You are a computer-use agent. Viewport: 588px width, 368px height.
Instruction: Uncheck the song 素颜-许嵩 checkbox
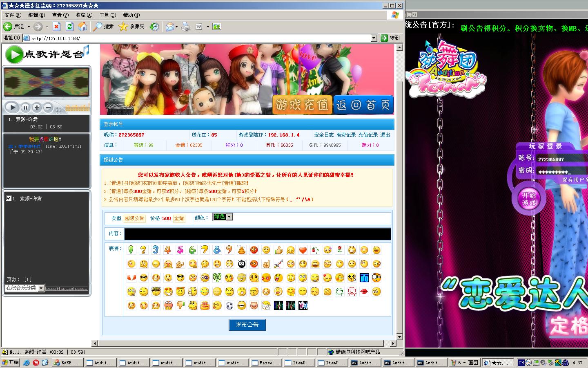click(9, 198)
